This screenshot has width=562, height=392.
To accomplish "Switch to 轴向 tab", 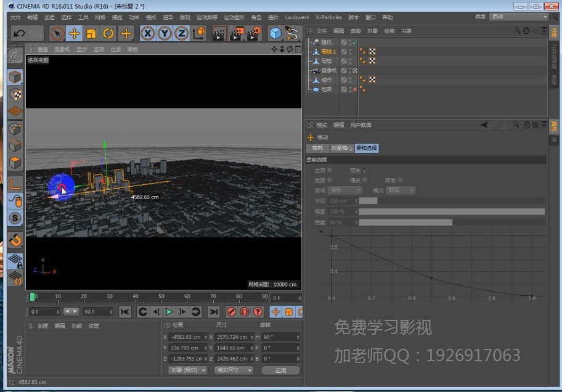I will [x=317, y=148].
